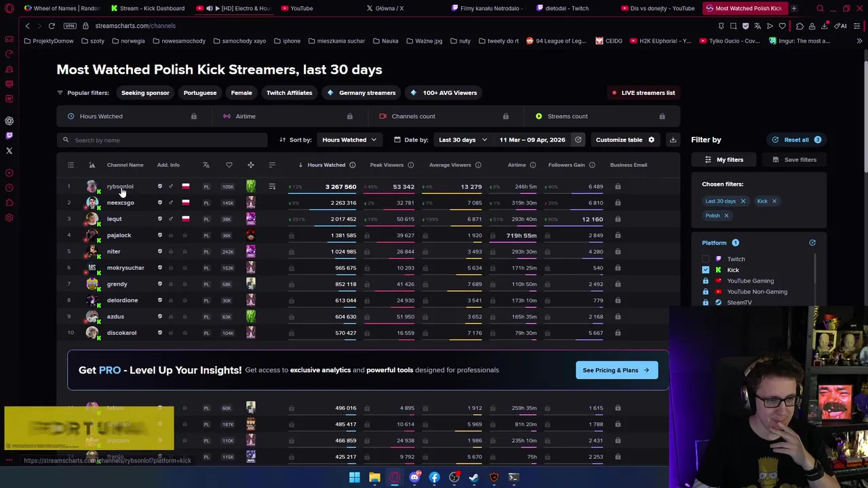Open the Channels count metric tab
Viewport: 868px width, 488px height.
pos(446,117)
